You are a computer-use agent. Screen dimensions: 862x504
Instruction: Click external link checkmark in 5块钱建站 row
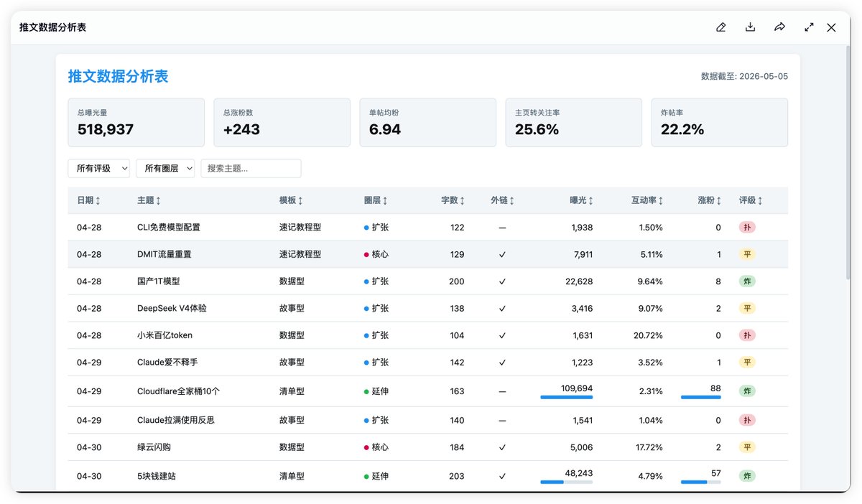502,476
